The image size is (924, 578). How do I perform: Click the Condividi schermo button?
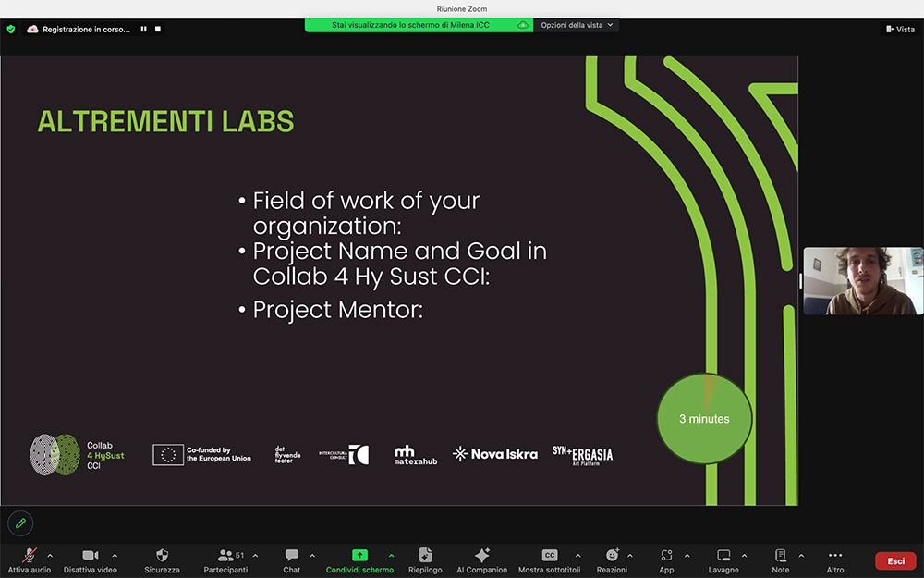(x=359, y=560)
